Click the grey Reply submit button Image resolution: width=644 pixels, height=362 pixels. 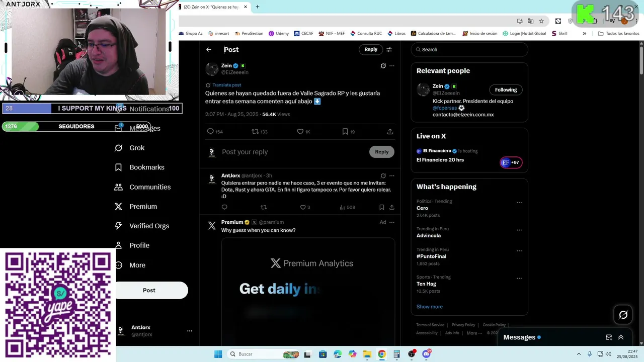point(382,152)
